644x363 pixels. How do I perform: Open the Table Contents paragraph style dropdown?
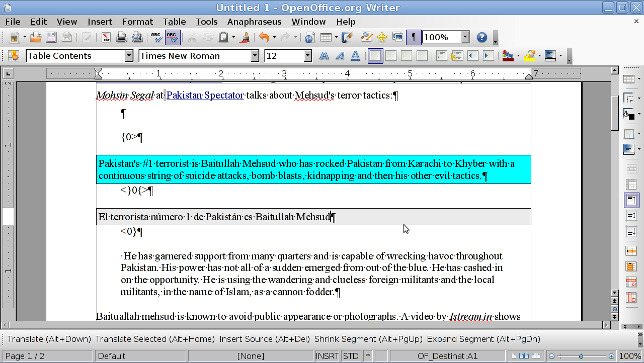click(x=129, y=56)
